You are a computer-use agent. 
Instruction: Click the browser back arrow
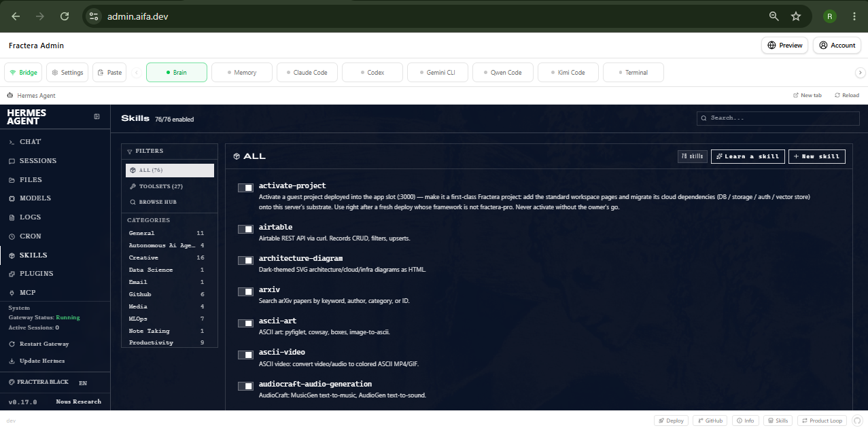[16, 16]
